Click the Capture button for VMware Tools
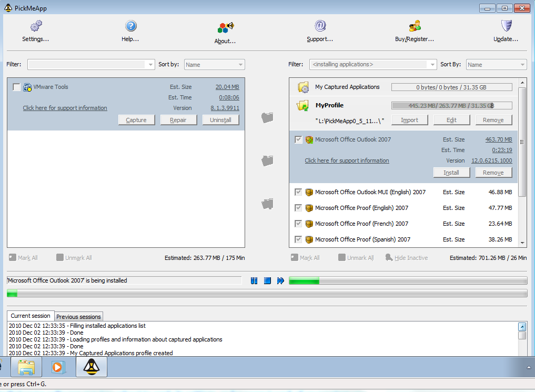535x392 pixels. (x=136, y=120)
